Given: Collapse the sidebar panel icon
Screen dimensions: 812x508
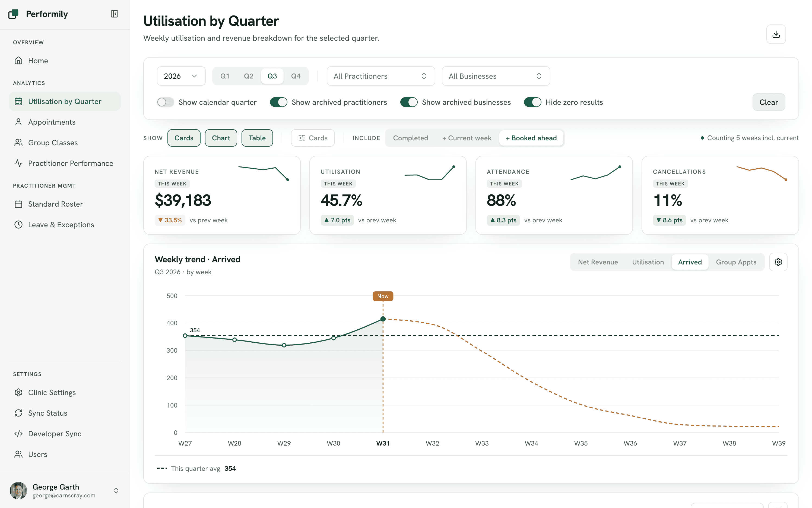Looking at the screenshot, I should pyautogui.click(x=115, y=14).
